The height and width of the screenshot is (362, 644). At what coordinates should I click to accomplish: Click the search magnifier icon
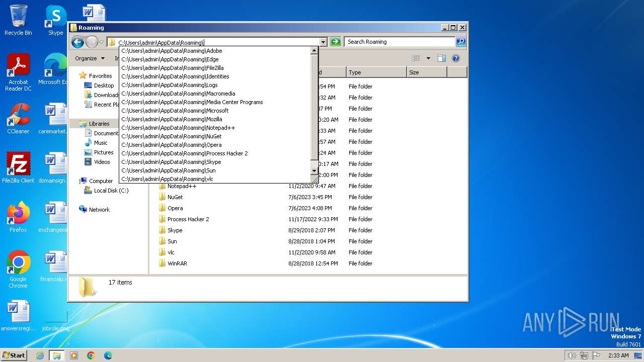click(461, 42)
